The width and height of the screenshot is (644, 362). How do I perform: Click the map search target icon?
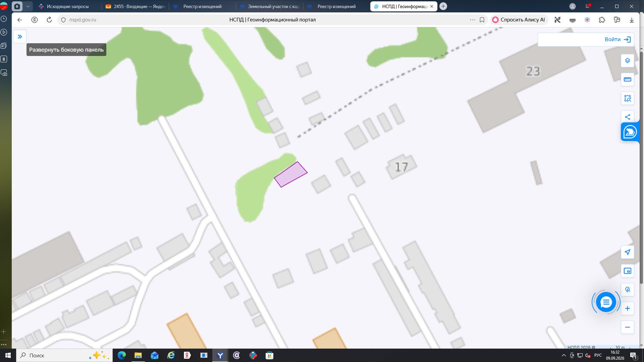[x=627, y=290]
